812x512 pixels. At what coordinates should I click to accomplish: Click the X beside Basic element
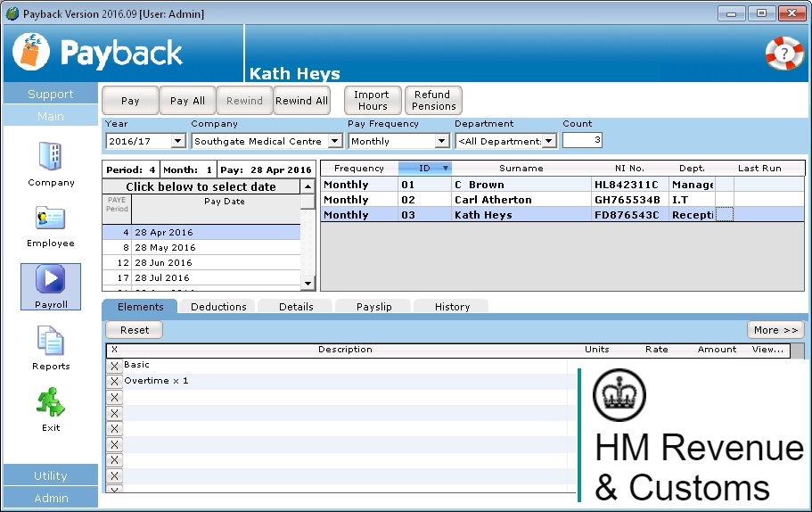click(114, 366)
